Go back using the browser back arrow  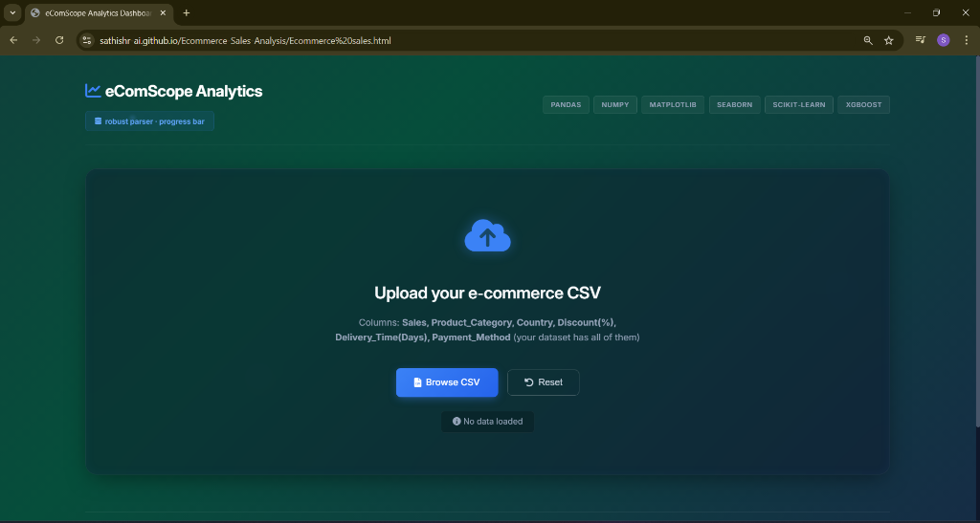point(13,40)
